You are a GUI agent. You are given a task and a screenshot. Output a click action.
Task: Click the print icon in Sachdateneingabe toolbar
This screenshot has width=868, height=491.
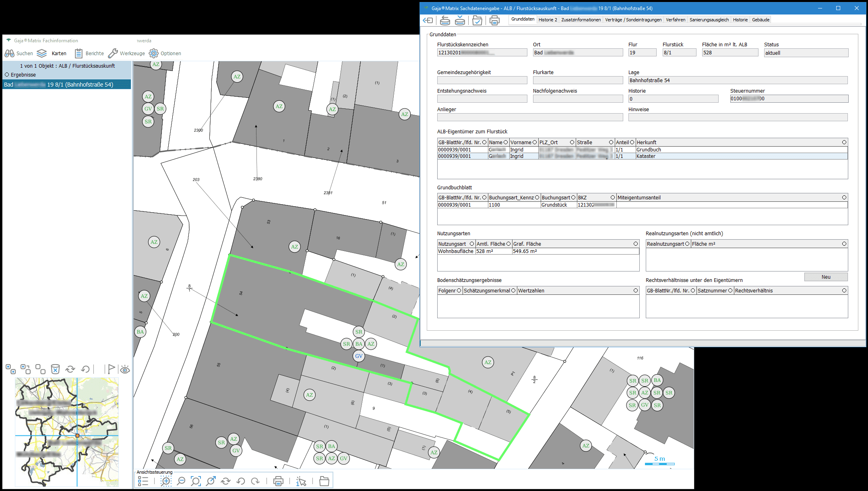(494, 20)
